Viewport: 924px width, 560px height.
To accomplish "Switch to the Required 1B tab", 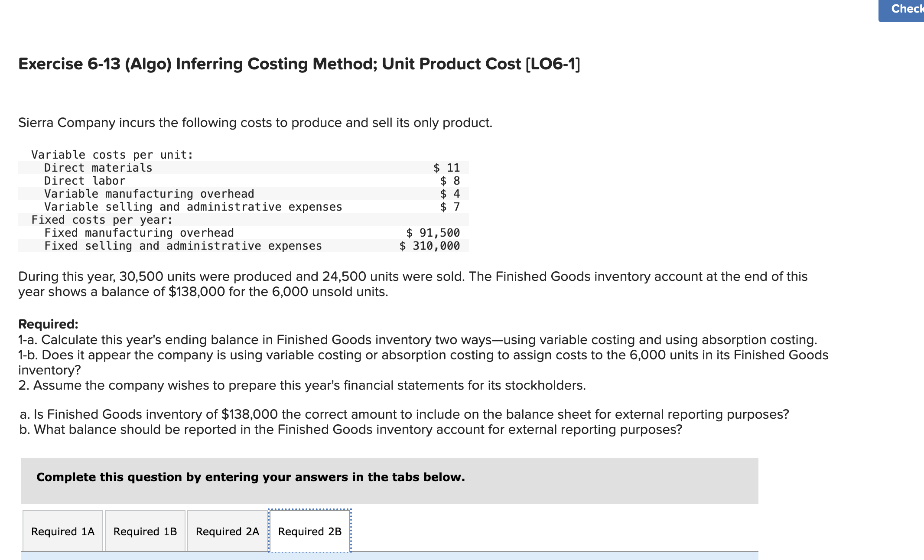I will 145,531.
